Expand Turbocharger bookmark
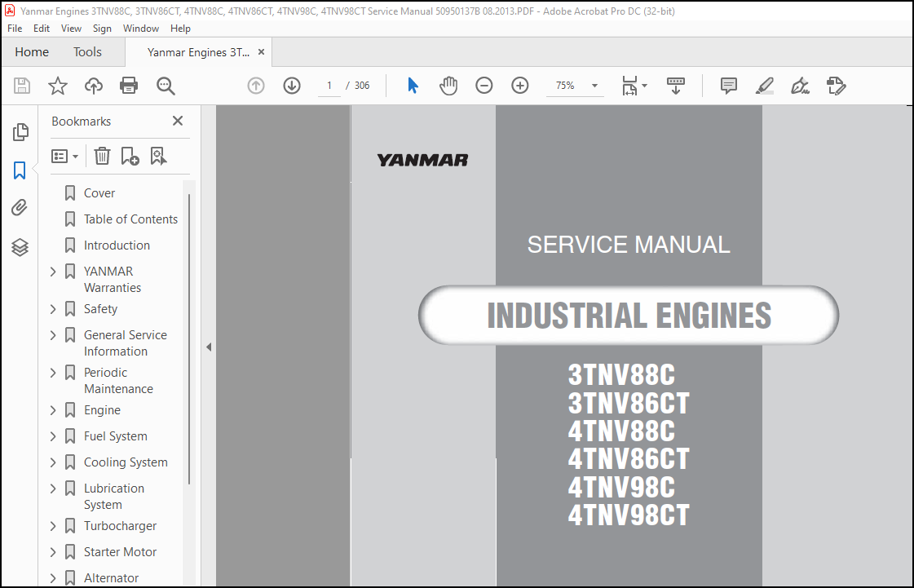Image resolution: width=914 pixels, height=588 pixels. (53, 525)
